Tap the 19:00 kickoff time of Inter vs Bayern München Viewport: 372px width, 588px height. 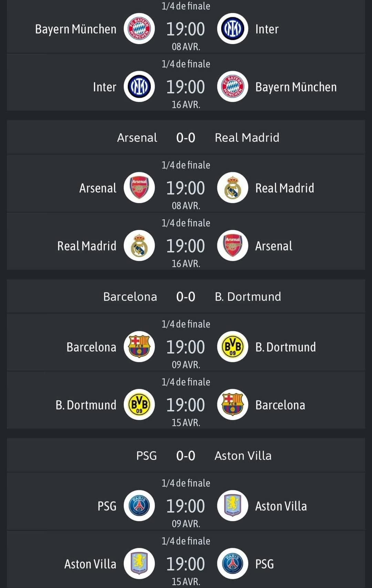coord(186,87)
